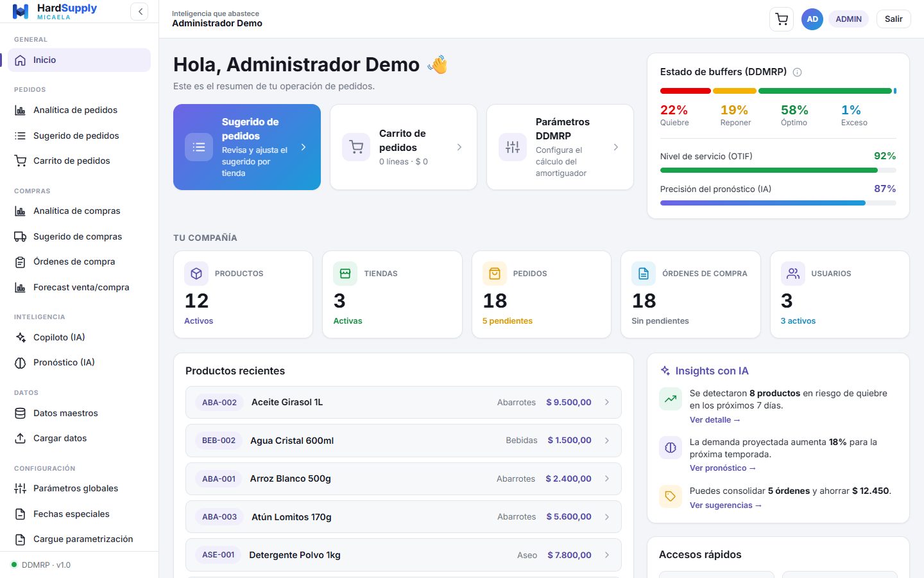Click the ADMIN role badge
Screen dimensions: 924x578
[848, 19]
